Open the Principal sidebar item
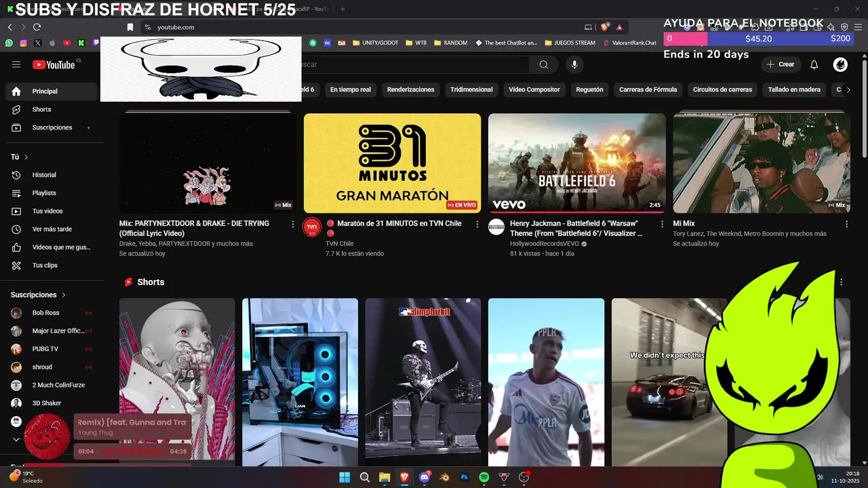This screenshot has width=868, height=488. tap(52, 91)
